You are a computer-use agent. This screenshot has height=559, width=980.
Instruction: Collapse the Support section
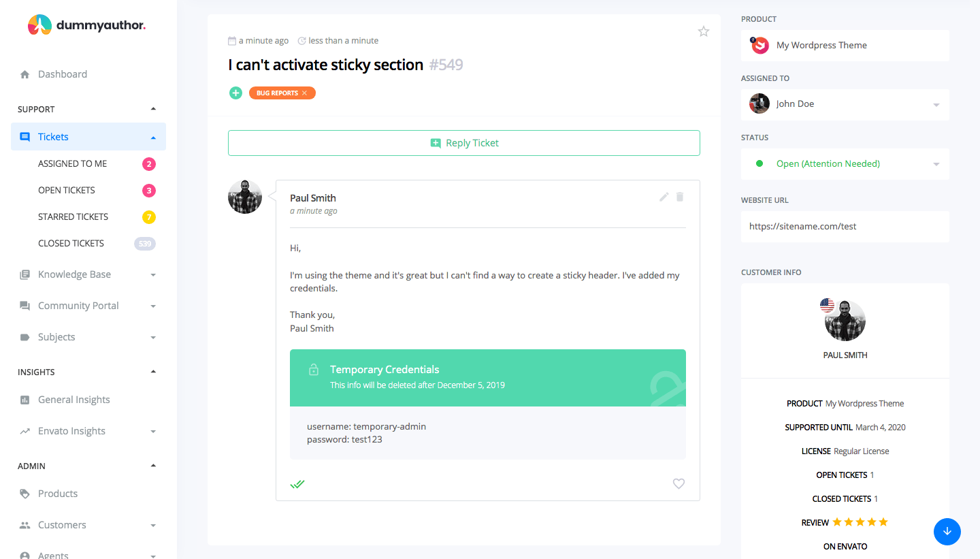point(153,109)
